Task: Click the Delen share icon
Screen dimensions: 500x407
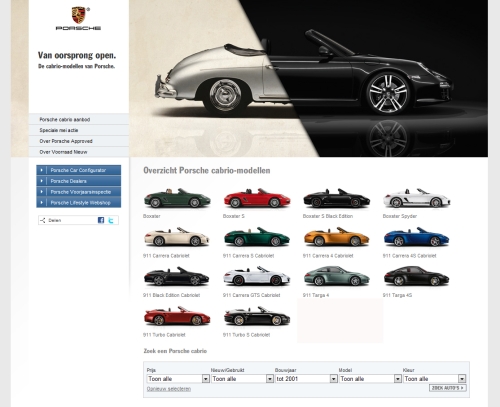Action: tap(43, 220)
